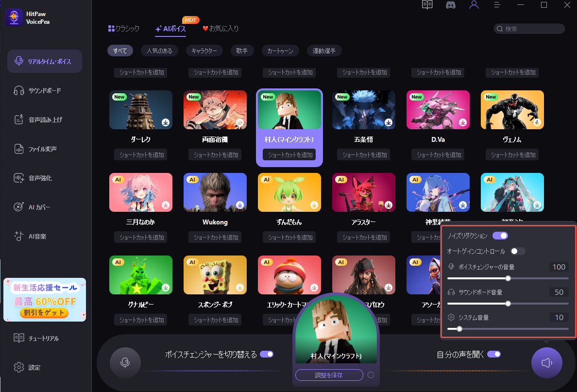The image size is (577, 392).
Task: Open 音声強化 in sidebar
Action: pyautogui.click(x=45, y=178)
